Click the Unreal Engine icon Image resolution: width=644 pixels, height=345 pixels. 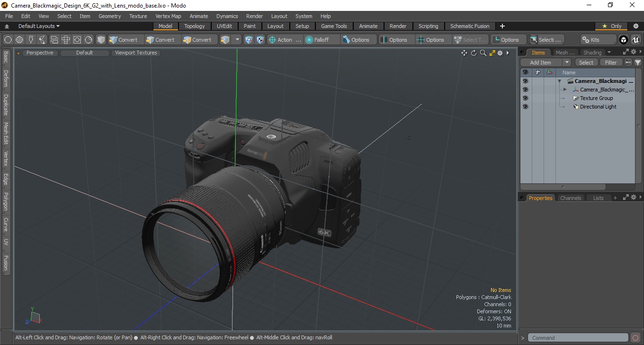pyautogui.click(x=635, y=40)
